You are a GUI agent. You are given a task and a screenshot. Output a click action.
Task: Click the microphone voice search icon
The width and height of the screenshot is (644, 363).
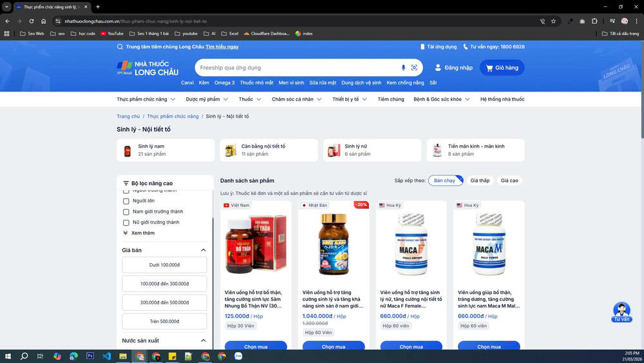coord(404,68)
